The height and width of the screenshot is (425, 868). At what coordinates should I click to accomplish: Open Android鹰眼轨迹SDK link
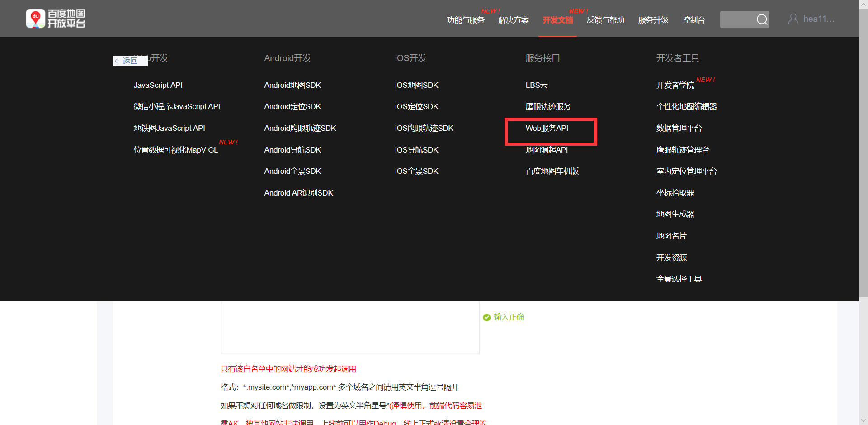coord(300,128)
